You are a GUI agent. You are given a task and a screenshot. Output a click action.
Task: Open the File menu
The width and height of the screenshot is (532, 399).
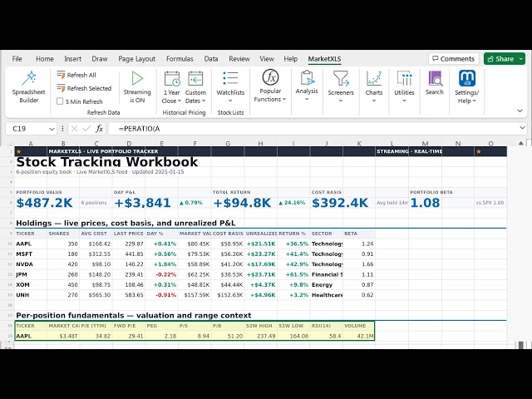(17, 59)
